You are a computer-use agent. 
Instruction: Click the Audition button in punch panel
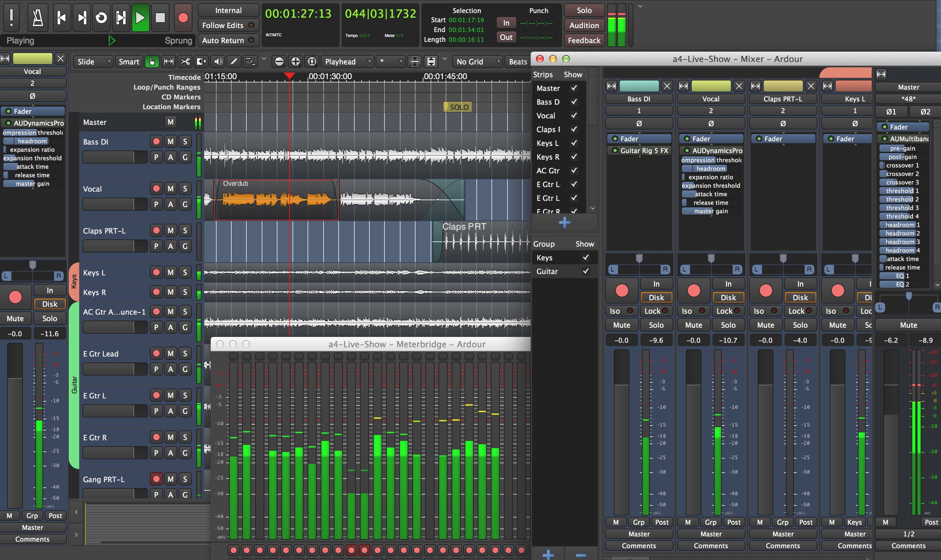tap(583, 25)
